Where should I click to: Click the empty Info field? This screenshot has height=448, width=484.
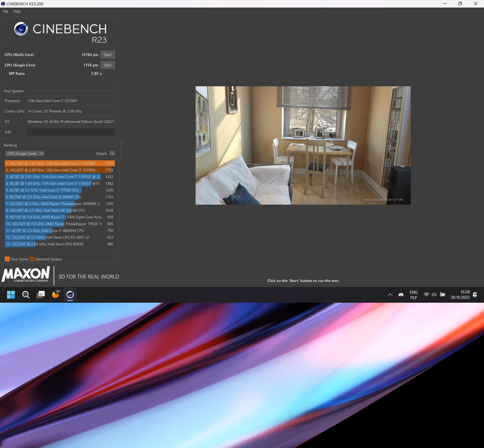tap(70, 132)
